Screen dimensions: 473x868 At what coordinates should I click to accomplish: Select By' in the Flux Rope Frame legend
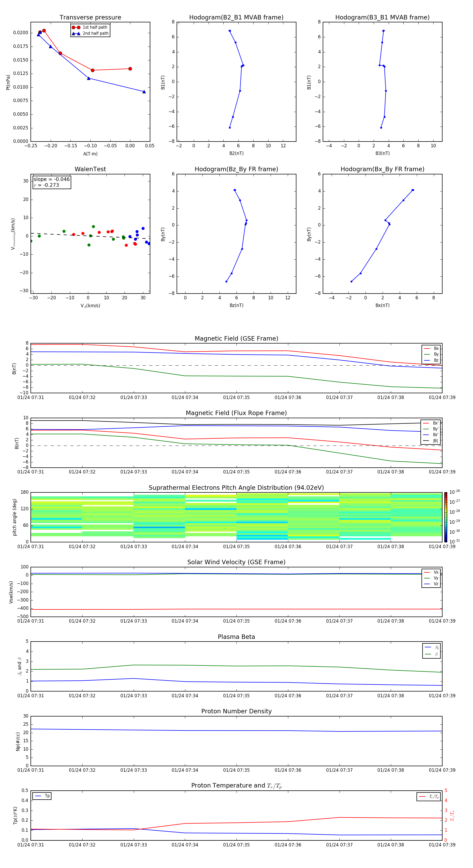(431, 429)
